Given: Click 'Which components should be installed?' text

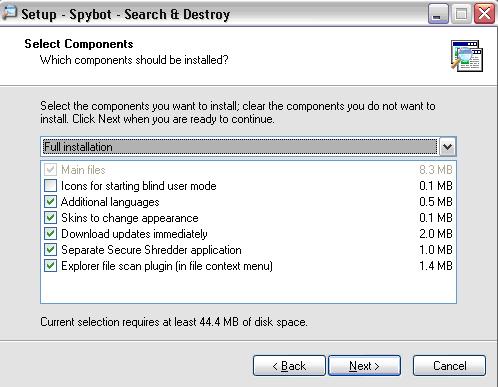Looking at the screenshot, I should point(134,60).
